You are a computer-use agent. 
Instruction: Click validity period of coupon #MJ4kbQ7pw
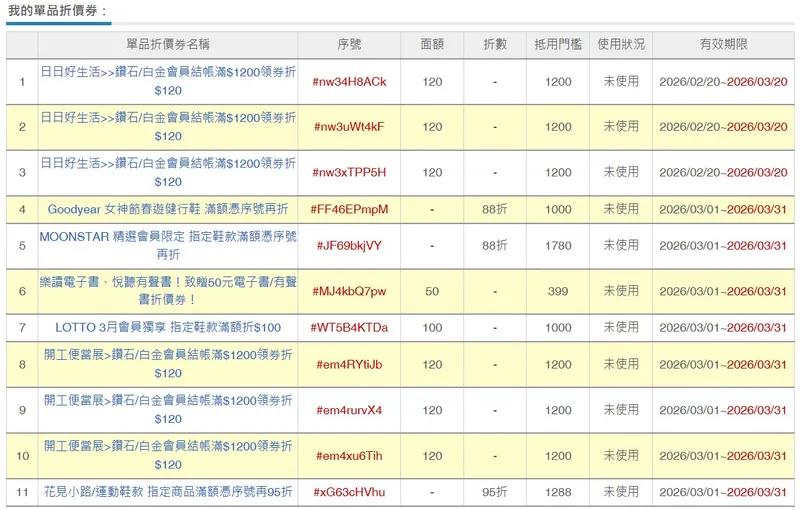tap(723, 291)
